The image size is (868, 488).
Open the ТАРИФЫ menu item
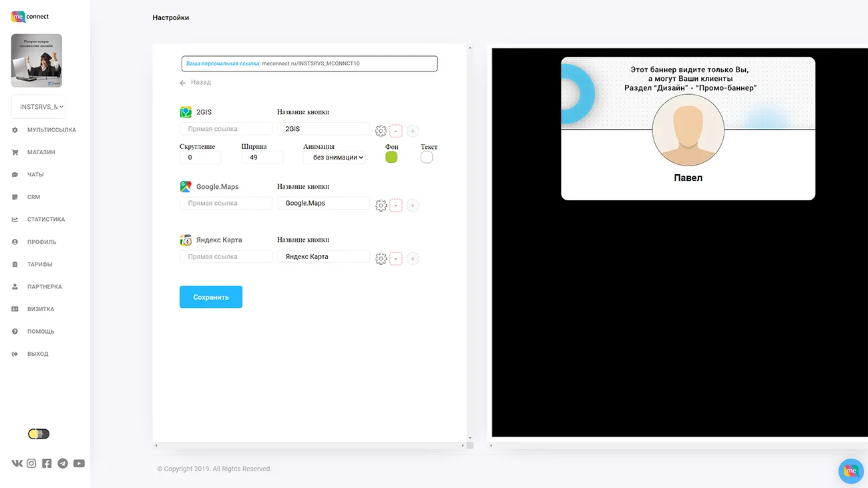[39, 264]
